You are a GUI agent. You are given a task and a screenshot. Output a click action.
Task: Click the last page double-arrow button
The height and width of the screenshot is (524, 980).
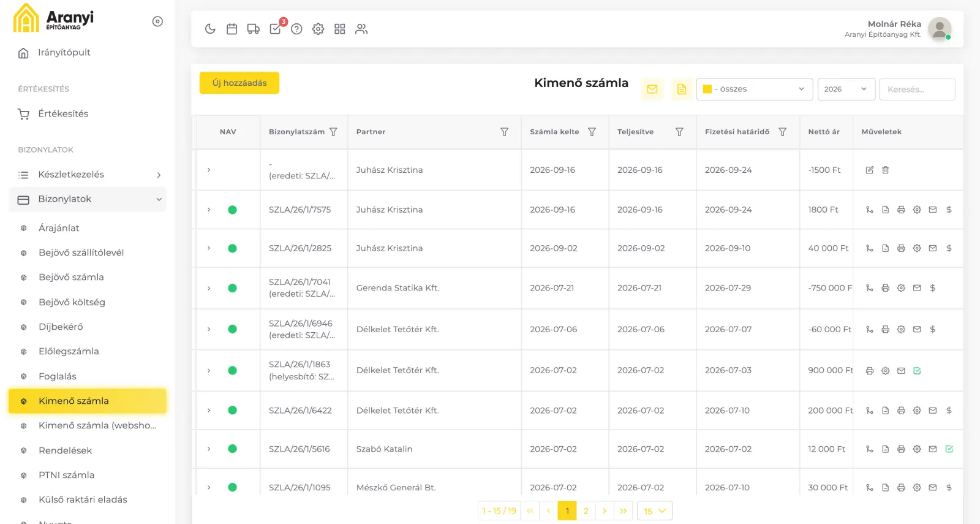pos(624,511)
